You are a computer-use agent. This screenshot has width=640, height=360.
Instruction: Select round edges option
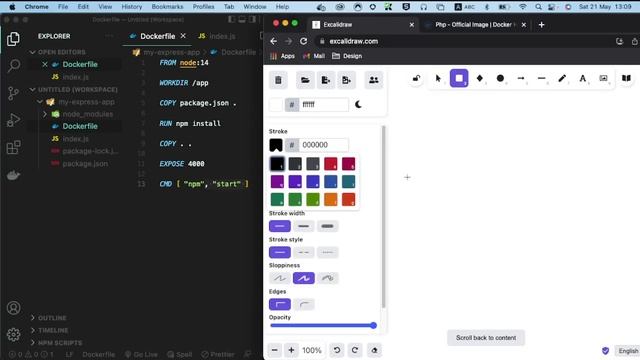pyautogui.click(x=303, y=304)
